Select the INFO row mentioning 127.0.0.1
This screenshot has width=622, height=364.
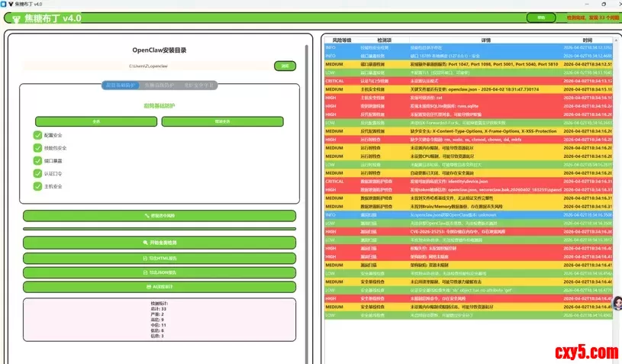[x=469, y=56]
